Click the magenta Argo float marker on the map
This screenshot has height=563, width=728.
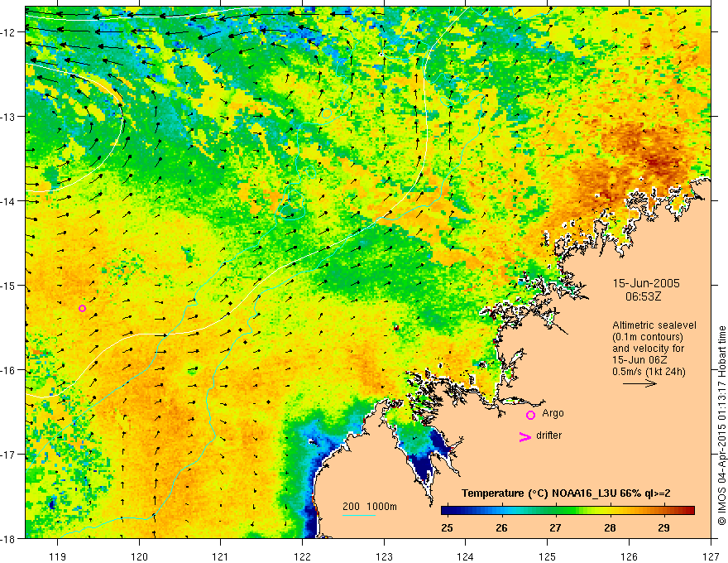82,309
